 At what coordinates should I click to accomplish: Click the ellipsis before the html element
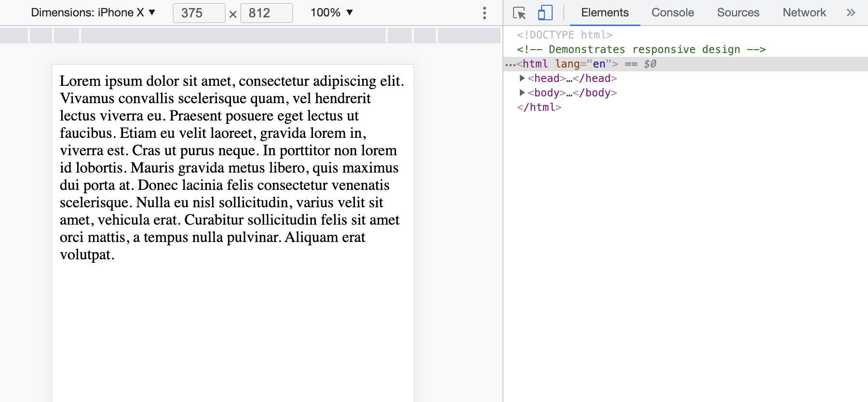click(510, 64)
